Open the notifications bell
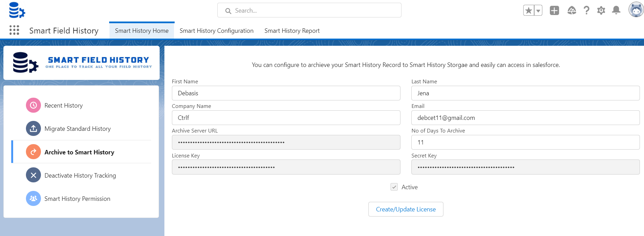This screenshot has height=236, width=644. pos(616,10)
